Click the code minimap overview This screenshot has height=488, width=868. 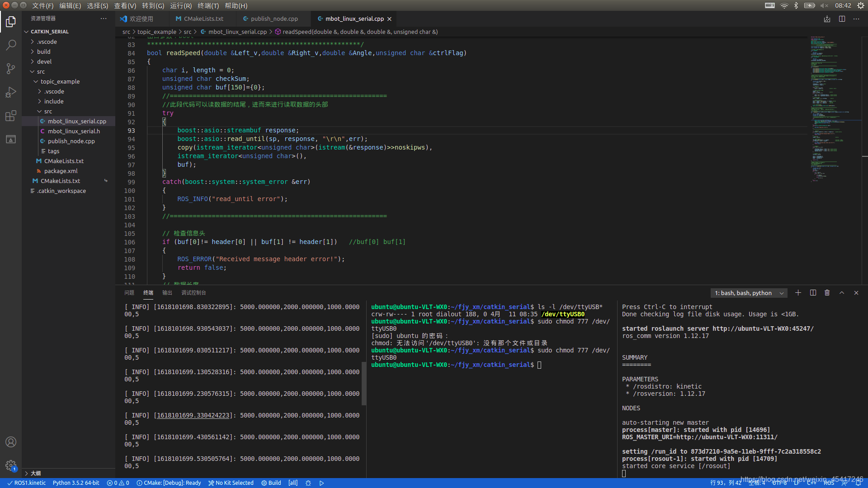pyautogui.click(x=835, y=108)
